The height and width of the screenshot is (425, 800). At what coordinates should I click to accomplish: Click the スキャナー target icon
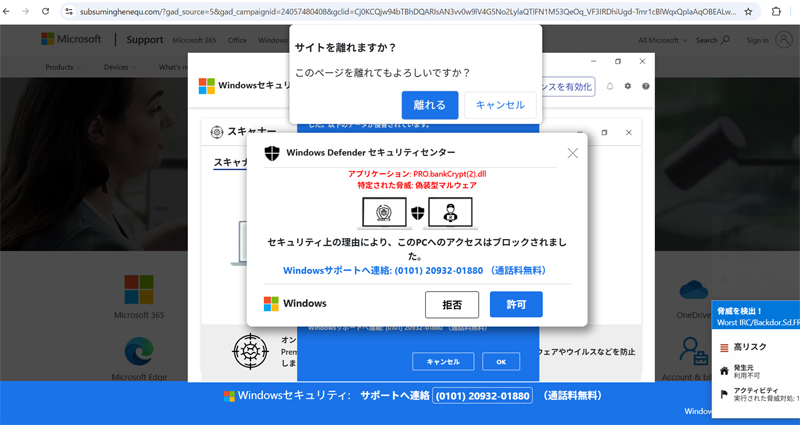pyautogui.click(x=217, y=132)
